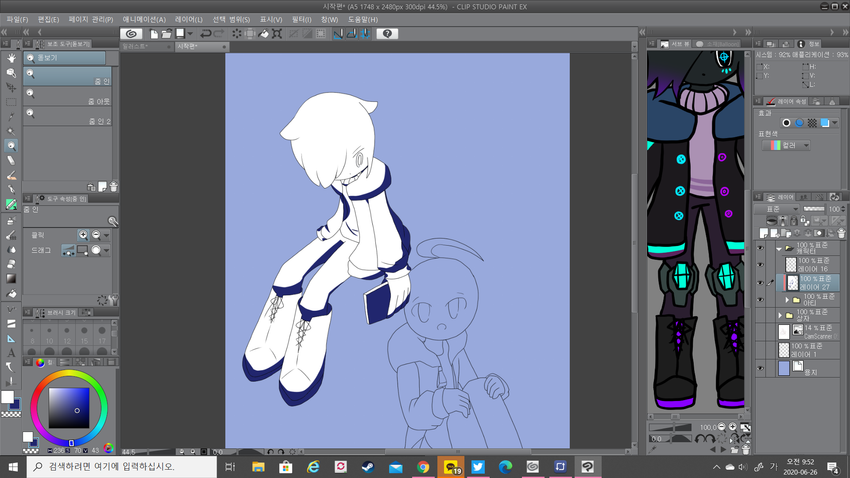Click the Fill bucket toolbar icon
The height and width of the screenshot is (478, 850).
coord(263,34)
